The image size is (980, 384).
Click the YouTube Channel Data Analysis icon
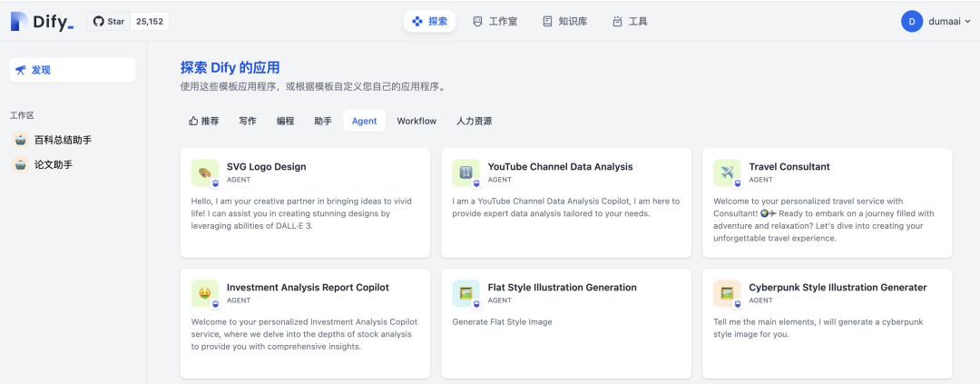pos(466,172)
